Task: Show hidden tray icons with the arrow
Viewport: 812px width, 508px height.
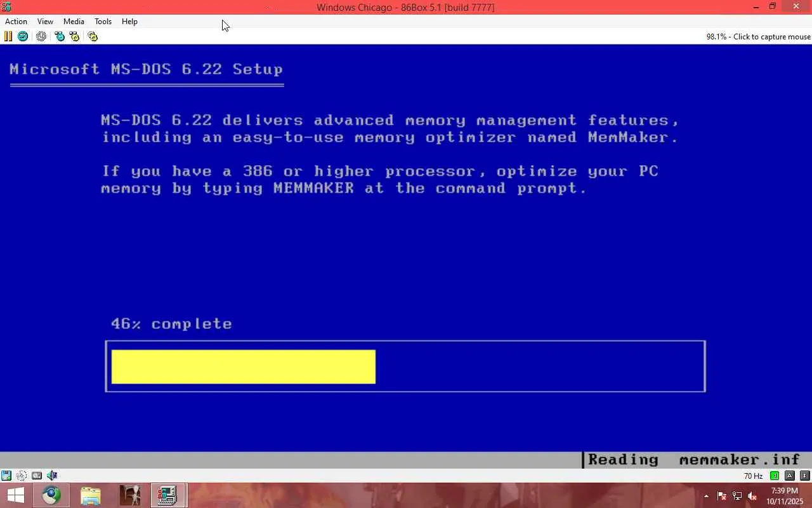Action: pos(706,496)
